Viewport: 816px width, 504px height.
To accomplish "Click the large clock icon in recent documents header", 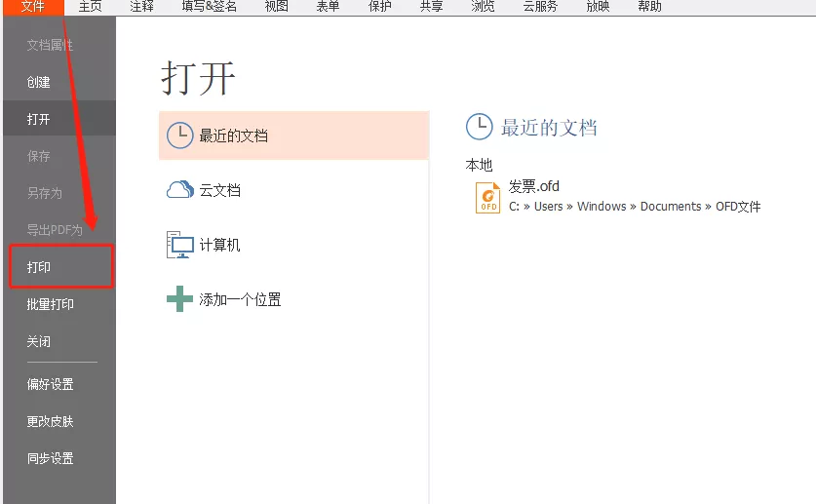I will (x=479, y=127).
